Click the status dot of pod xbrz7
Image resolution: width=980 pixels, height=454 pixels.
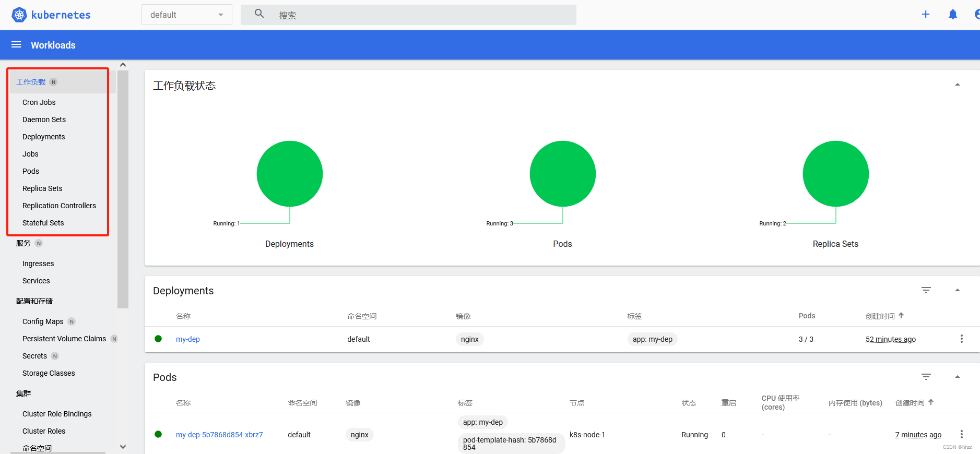158,434
